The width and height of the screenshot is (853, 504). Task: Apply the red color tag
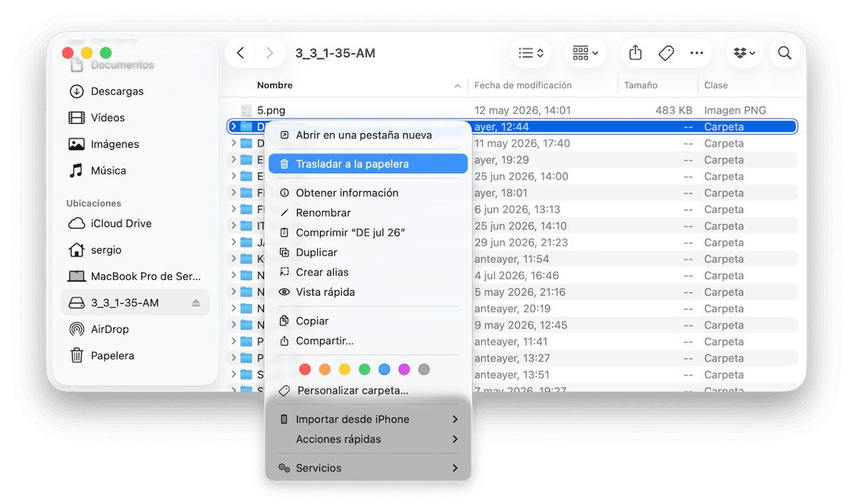coord(304,369)
